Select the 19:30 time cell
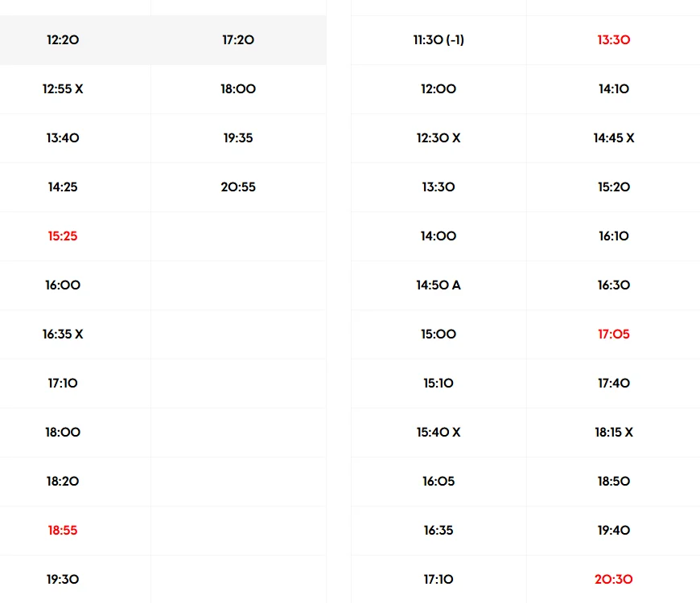 [x=63, y=580]
